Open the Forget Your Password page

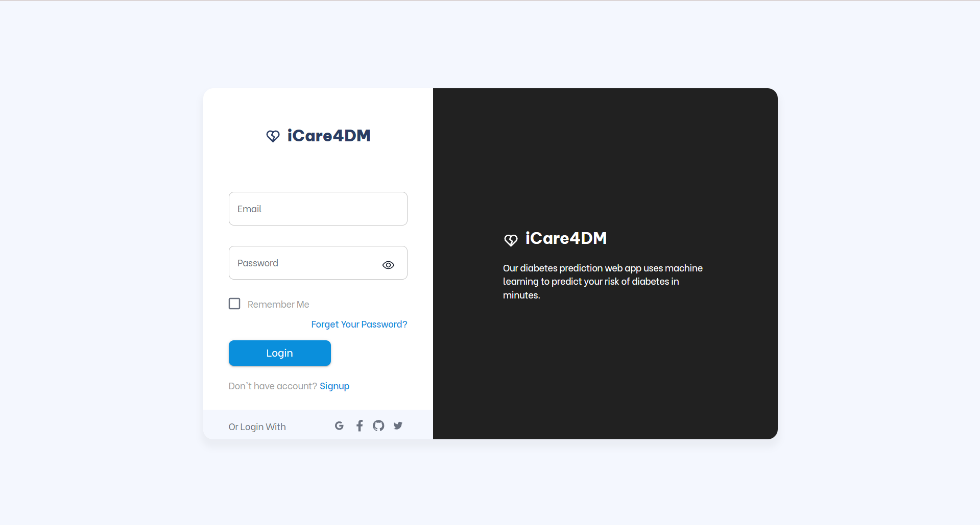tap(359, 324)
